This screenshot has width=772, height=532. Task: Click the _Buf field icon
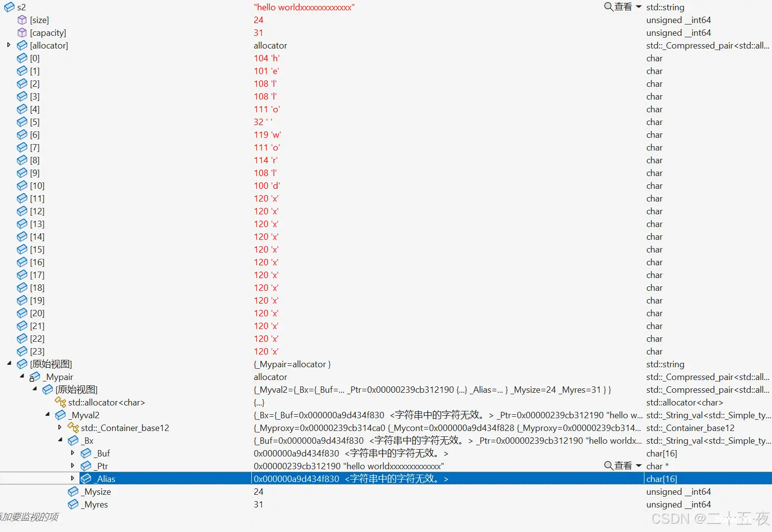(86, 454)
